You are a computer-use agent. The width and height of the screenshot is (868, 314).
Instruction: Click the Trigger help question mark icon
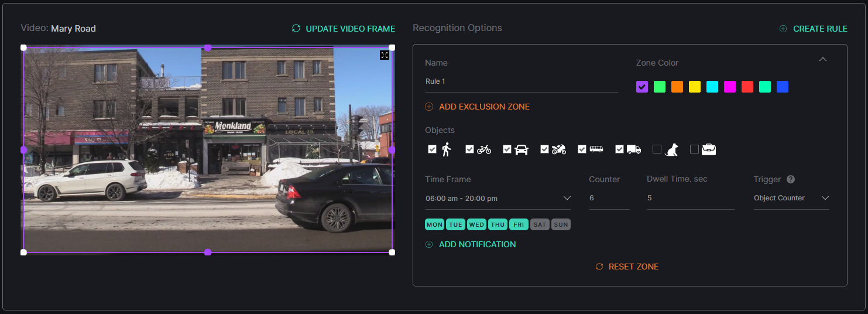[x=791, y=179]
